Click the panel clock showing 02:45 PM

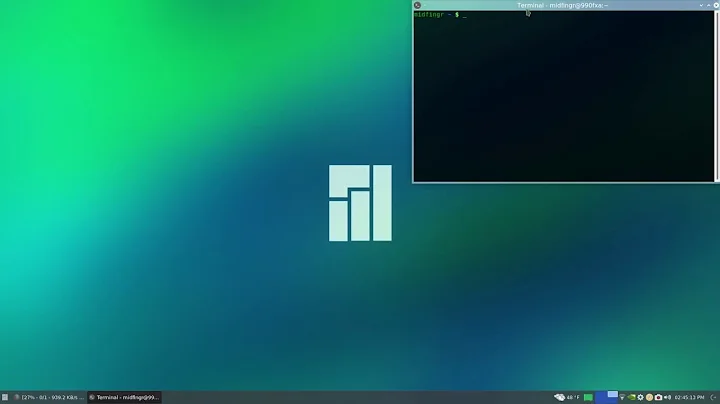click(x=689, y=397)
